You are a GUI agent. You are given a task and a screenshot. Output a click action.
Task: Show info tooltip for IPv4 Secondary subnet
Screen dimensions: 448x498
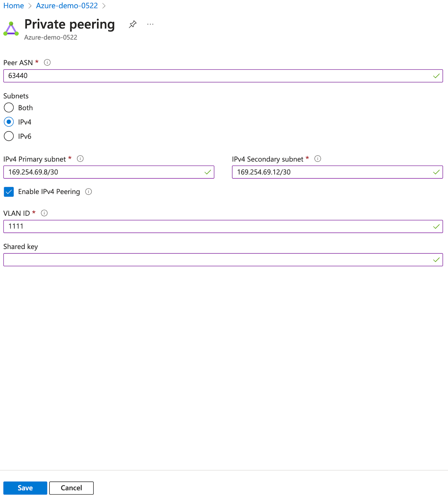318,159
